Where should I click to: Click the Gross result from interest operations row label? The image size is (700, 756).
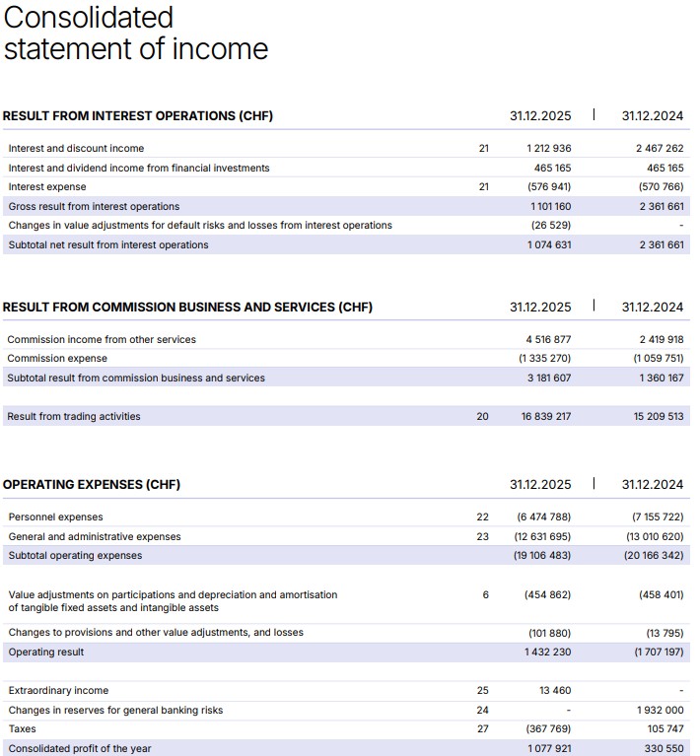point(94,206)
